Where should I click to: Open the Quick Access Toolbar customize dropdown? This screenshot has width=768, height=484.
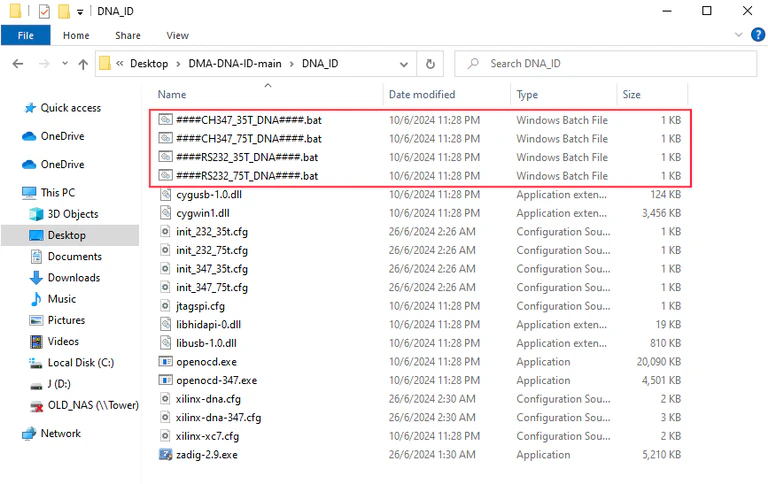click(80, 11)
